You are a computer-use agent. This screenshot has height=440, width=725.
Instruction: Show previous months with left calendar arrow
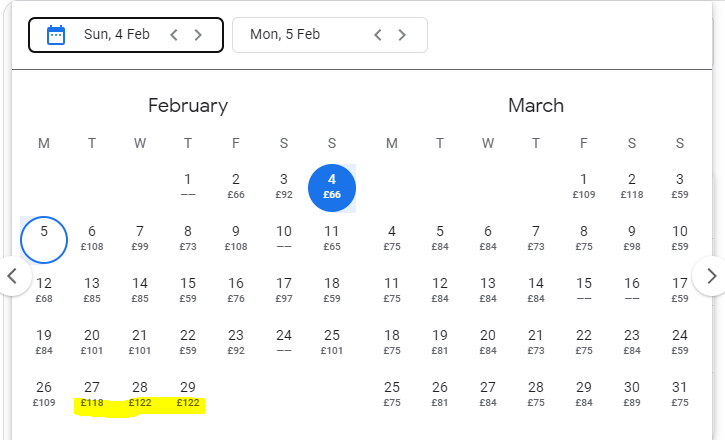[12, 276]
